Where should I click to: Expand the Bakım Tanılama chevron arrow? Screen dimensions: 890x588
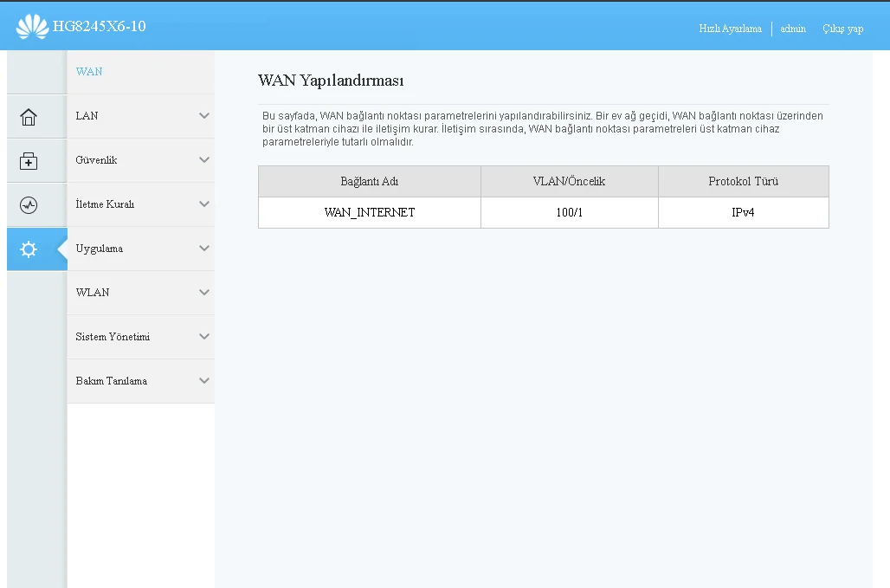coord(204,381)
